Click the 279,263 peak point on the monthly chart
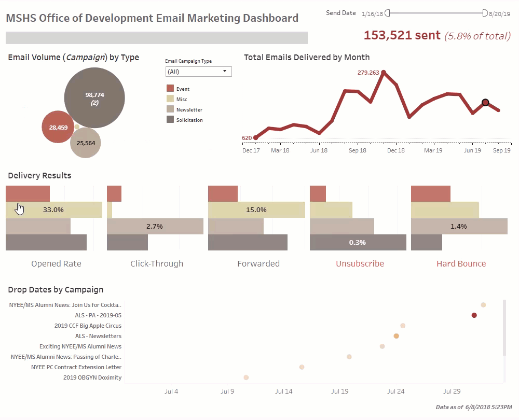The width and height of the screenshot is (519, 420). 385,73
